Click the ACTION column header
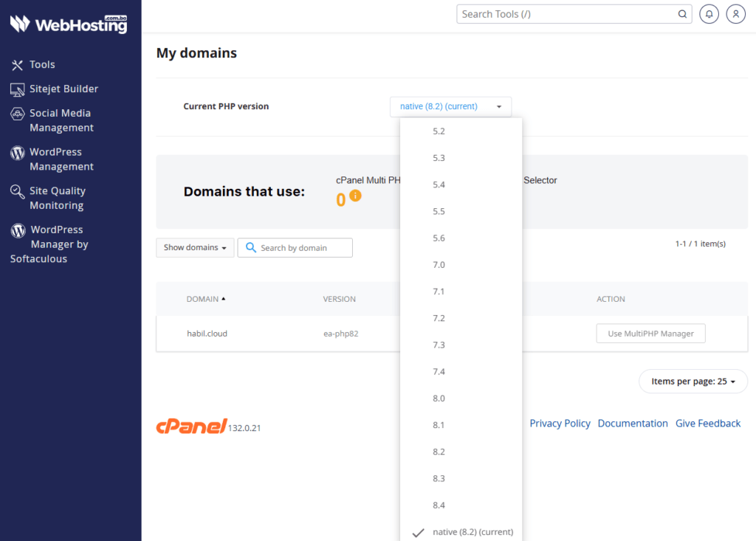The image size is (756, 541). tap(611, 299)
